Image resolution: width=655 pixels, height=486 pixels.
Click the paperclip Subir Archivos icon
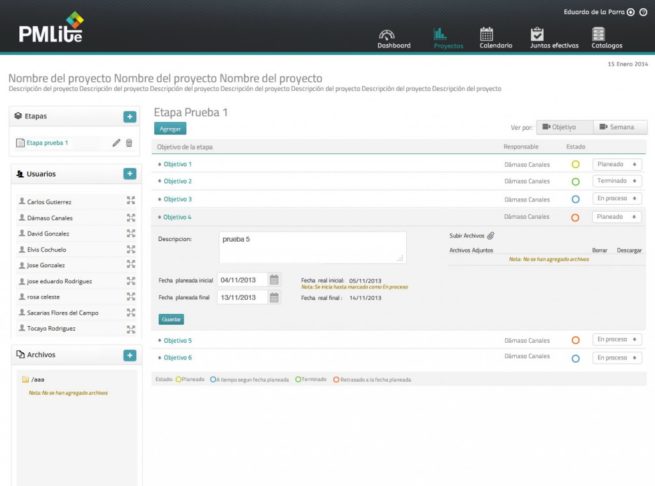491,235
